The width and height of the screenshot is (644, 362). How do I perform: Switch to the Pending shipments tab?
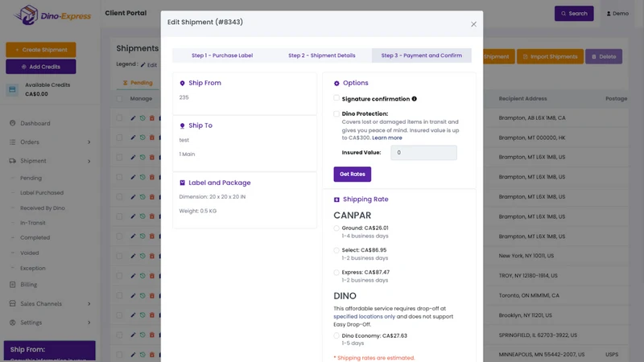pyautogui.click(x=138, y=83)
